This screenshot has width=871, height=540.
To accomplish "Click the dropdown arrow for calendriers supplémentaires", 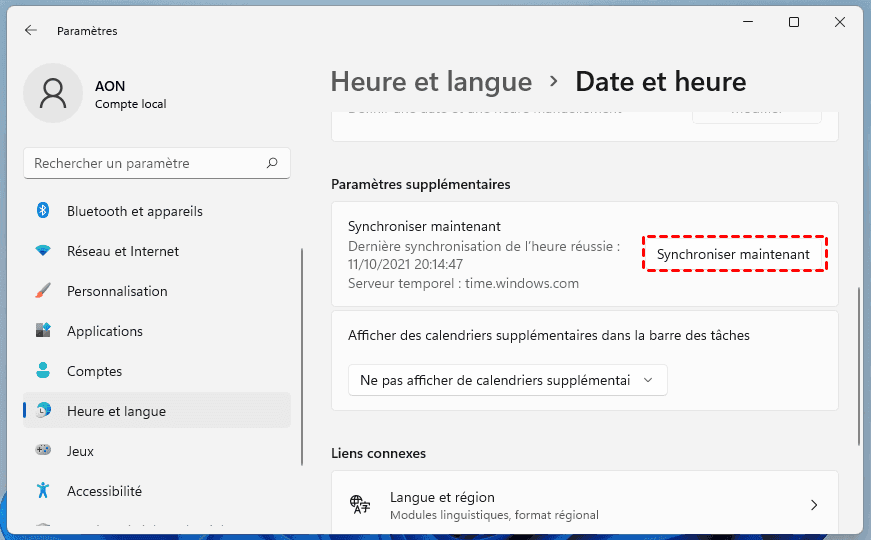I will pos(648,380).
